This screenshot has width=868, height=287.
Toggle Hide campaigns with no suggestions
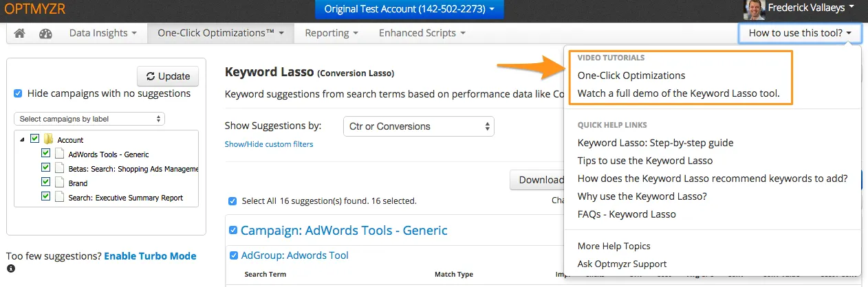click(x=18, y=93)
